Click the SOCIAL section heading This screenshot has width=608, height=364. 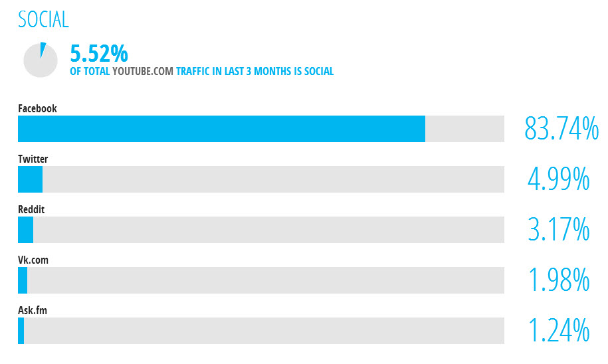pyautogui.click(x=43, y=19)
